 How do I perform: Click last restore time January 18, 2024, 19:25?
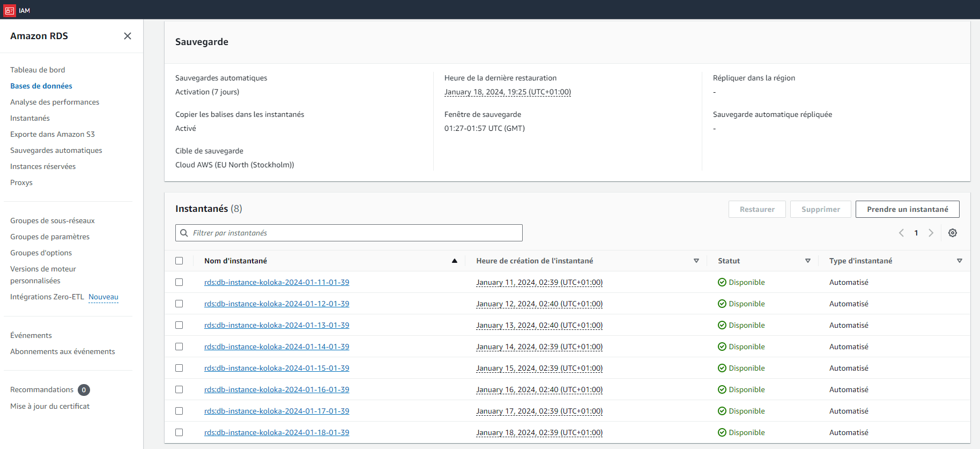point(508,92)
